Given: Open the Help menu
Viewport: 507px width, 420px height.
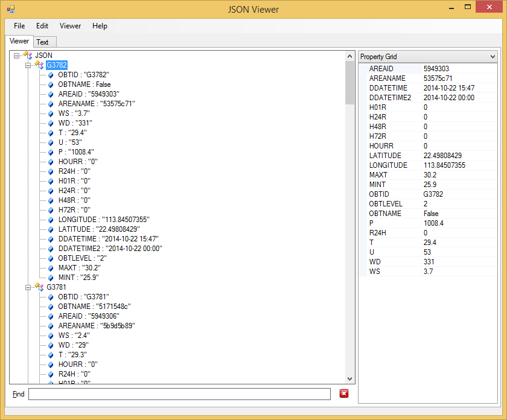Looking at the screenshot, I should (x=100, y=26).
